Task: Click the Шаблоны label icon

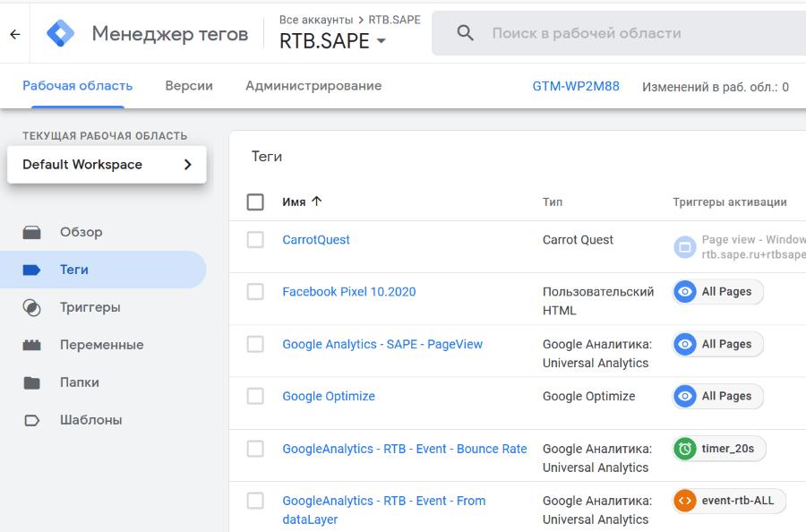Action: point(32,421)
